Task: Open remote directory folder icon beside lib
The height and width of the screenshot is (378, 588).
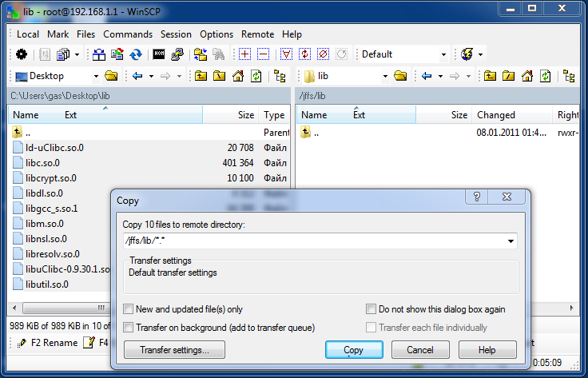Action: tap(400, 76)
